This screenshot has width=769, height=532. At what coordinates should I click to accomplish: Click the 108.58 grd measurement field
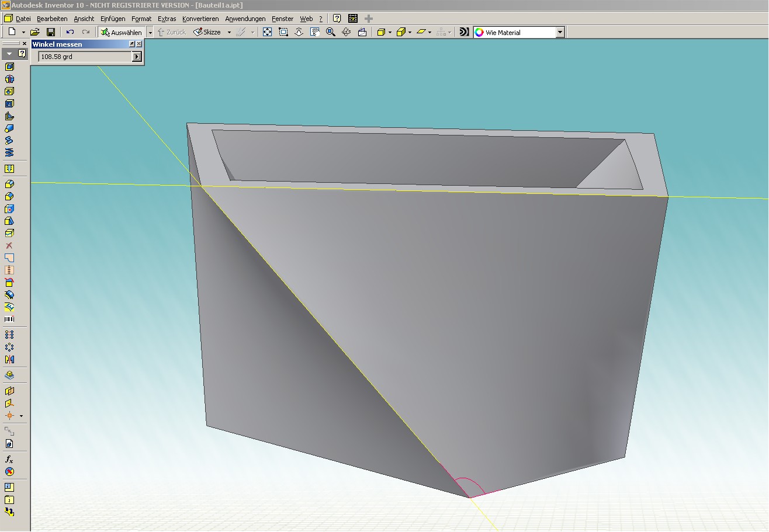[x=85, y=57]
